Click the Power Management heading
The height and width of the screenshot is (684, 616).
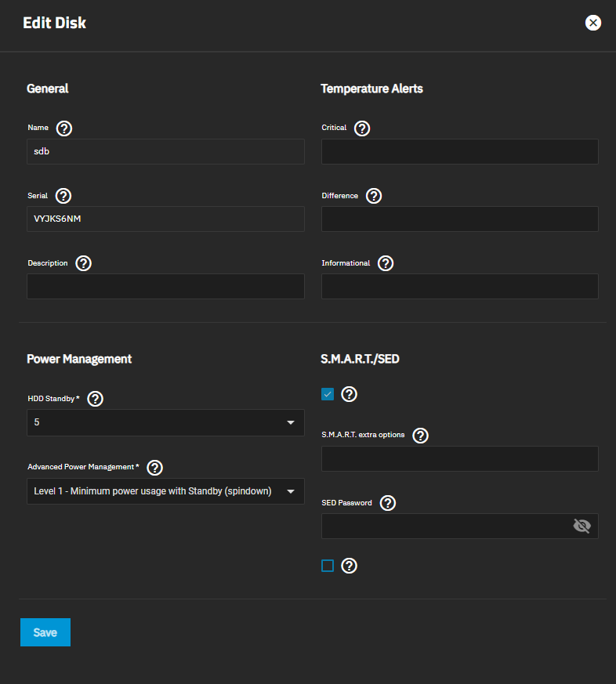point(79,359)
